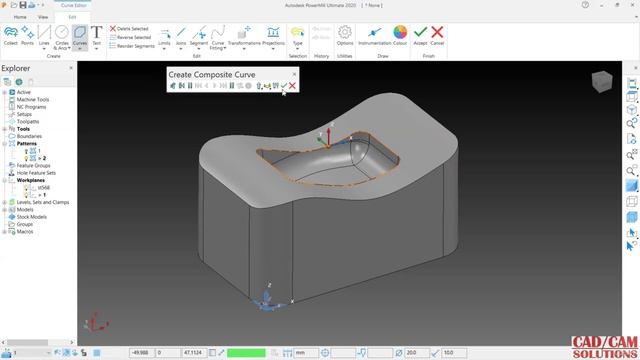Click the wireframe view icon on right toolbar

coord(631,201)
